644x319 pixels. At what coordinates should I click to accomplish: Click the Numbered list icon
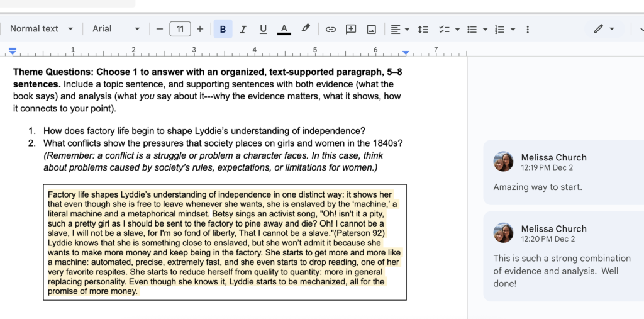coord(500,29)
